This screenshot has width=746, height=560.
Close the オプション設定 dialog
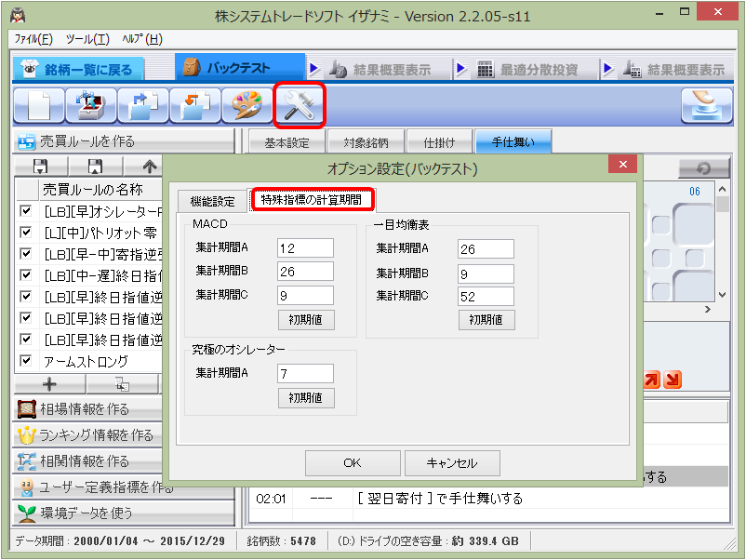coord(623,164)
